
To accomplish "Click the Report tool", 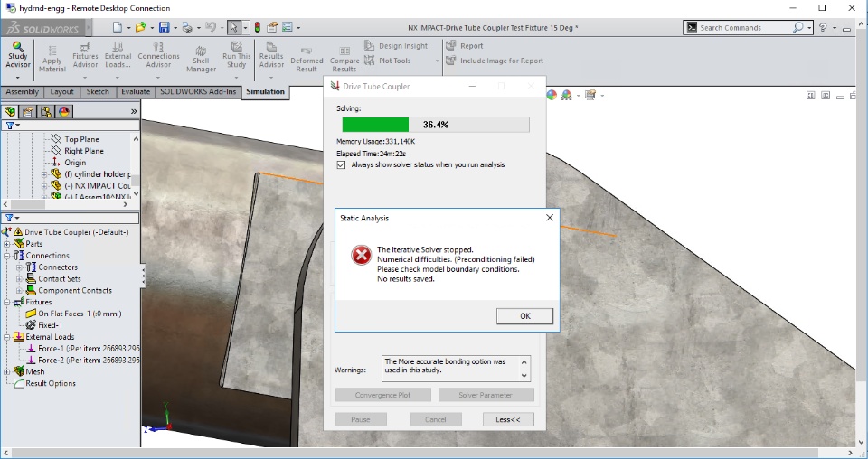I will (x=465, y=46).
